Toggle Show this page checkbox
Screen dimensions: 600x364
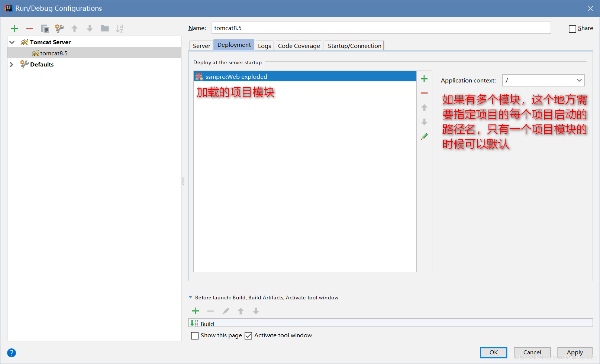pyautogui.click(x=195, y=336)
